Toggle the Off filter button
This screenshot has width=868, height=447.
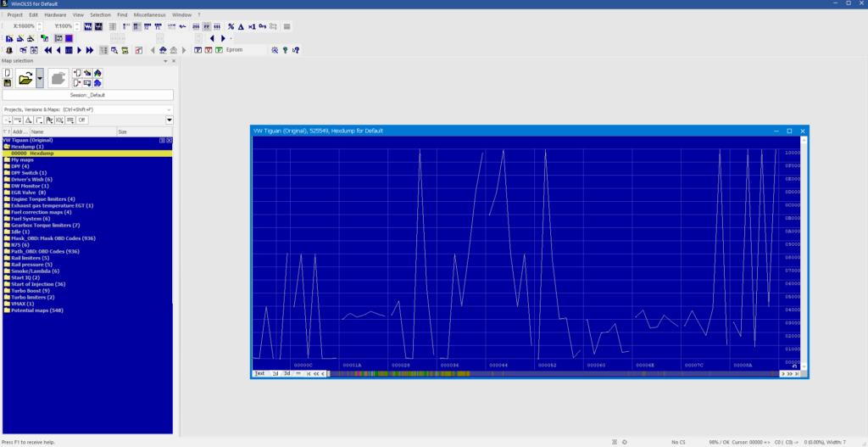(82, 120)
